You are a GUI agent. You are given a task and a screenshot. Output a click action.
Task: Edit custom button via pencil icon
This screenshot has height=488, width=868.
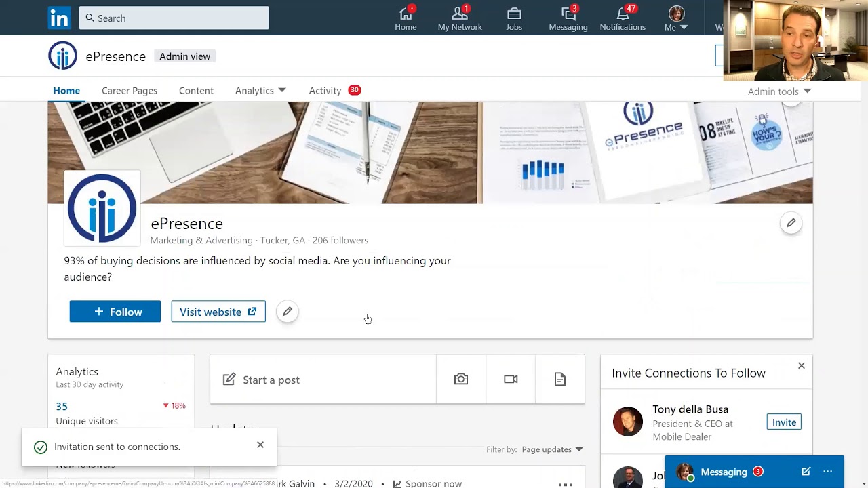pos(288,312)
